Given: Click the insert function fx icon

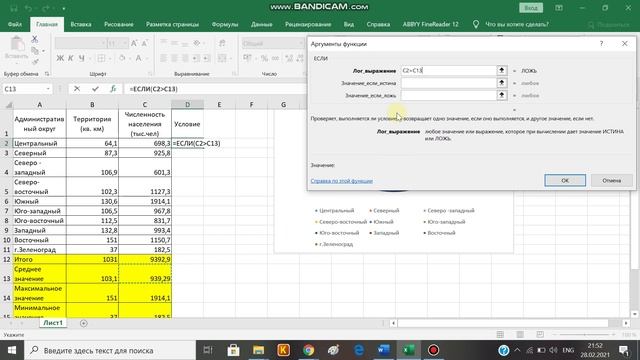Looking at the screenshot, I should (x=113, y=89).
